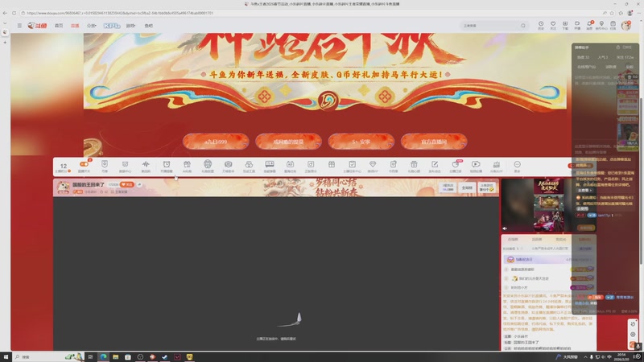
Task: Unmute the mini preview video speaker icon
Action: pos(505,228)
